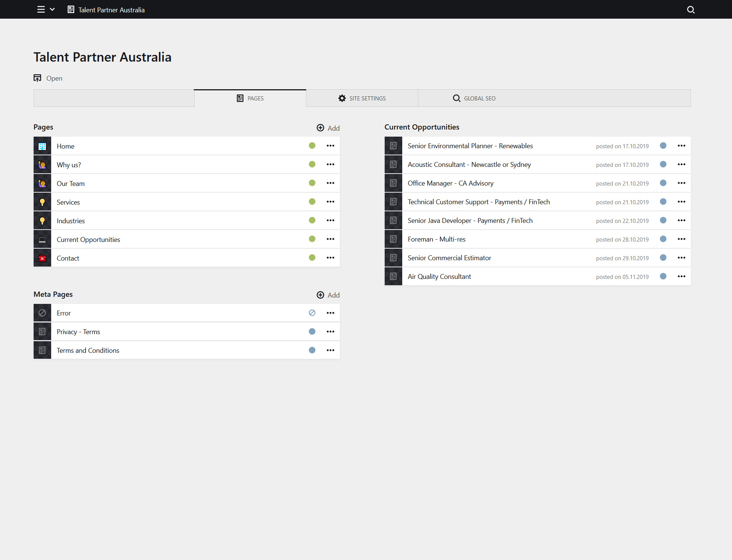Toggle the status dot for Air Quality Consultant
This screenshot has width=732, height=560.
point(663,276)
